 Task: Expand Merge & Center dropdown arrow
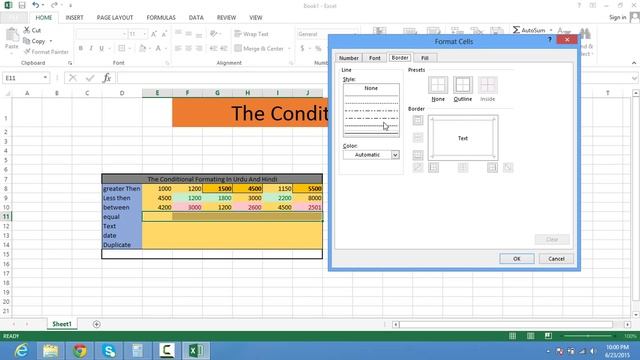289,49
